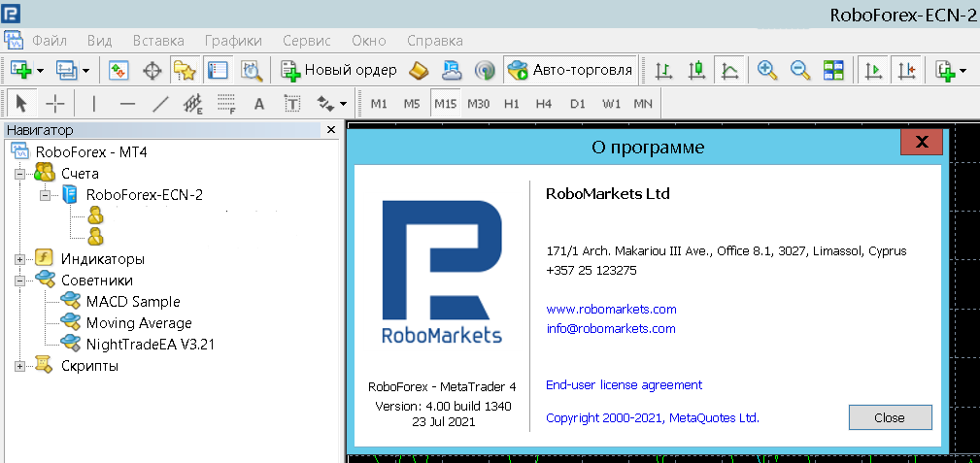Open dropdown arrow beside indicators icon
The width and height of the screenshot is (980, 463).
point(963,71)
